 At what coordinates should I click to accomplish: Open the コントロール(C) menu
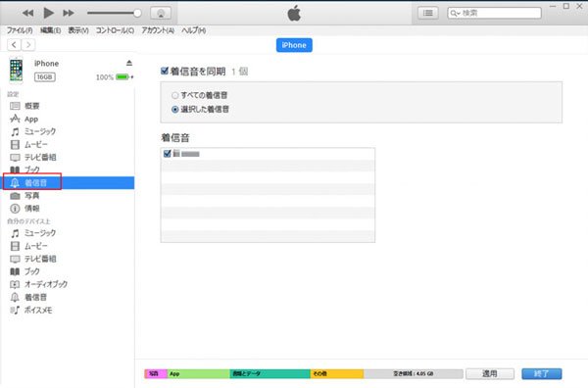click(115, 30)
